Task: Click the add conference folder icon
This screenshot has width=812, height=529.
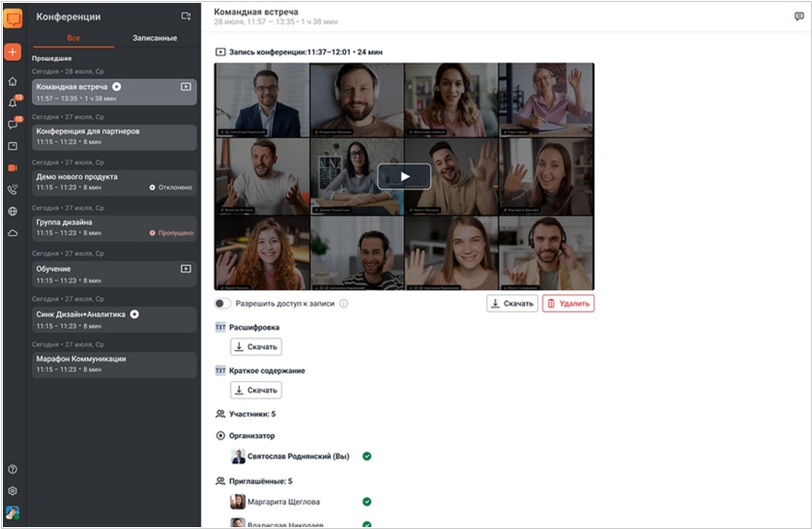Action: (186, 16)
